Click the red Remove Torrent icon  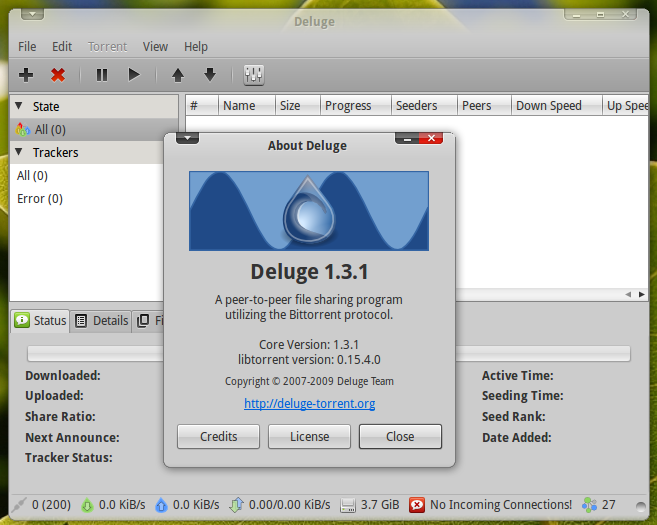(x=58, y=75)
